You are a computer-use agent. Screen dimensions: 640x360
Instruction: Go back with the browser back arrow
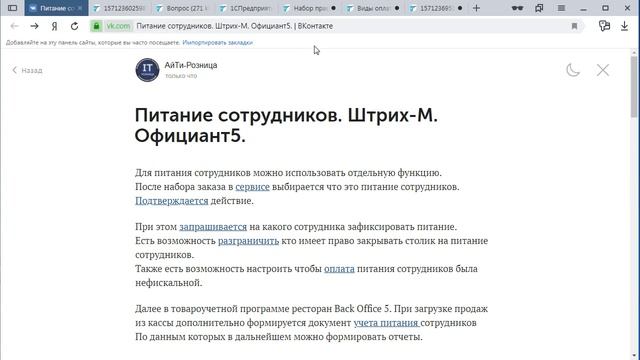click(x=15, y=26)
